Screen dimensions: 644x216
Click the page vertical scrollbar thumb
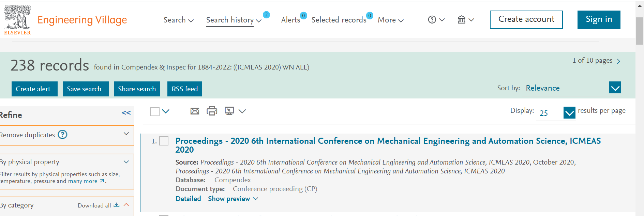click(640, 31)
